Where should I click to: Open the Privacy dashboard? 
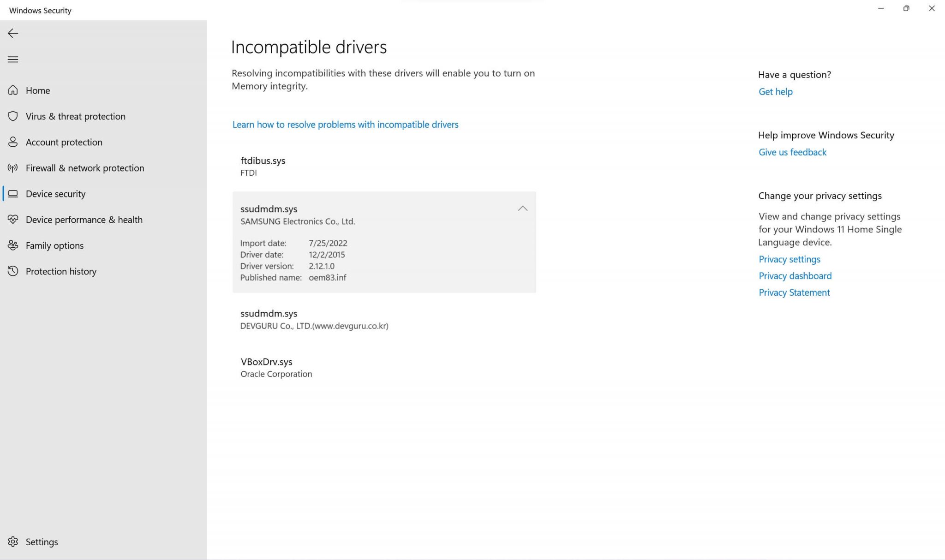(x=795, y=275)
